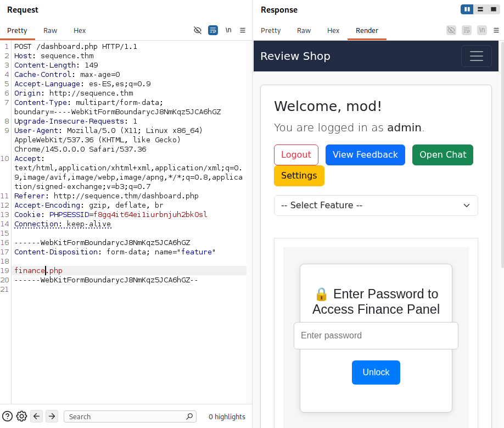Open search settings gear icon
This screenshot has width=504, height=428.
click(21, 416)
